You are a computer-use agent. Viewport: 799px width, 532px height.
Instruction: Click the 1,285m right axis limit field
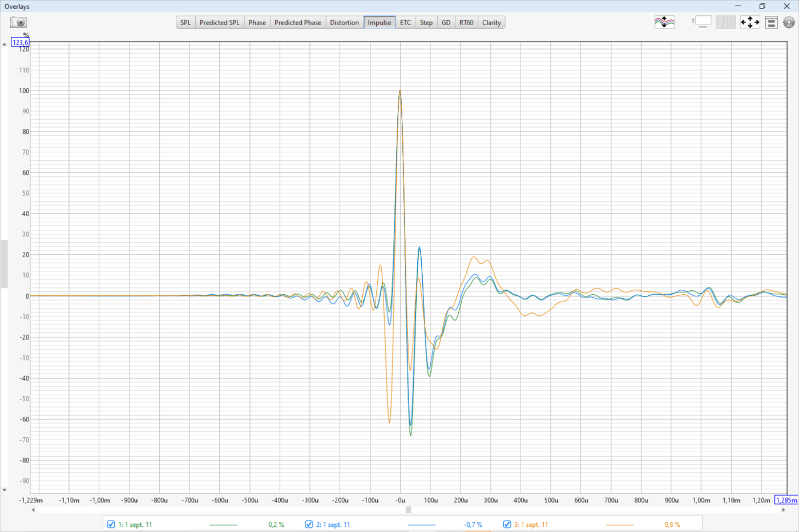[x=786, y=500]
